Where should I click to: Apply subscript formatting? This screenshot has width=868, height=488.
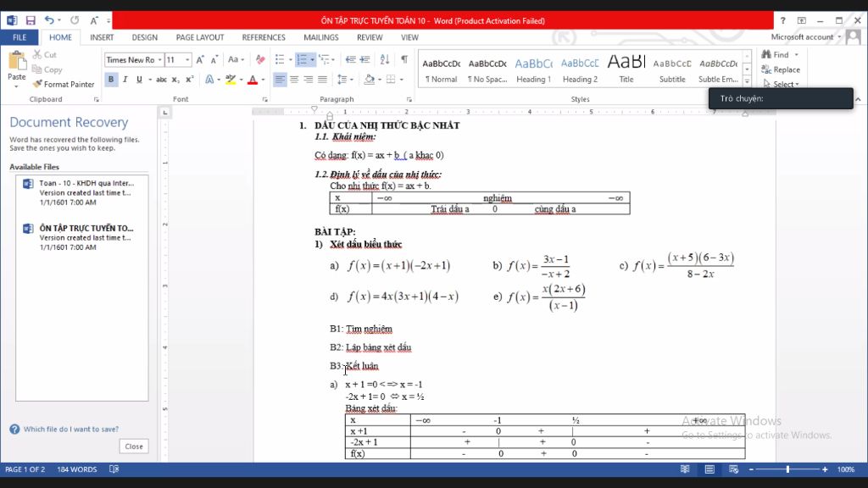coord(175,80)
